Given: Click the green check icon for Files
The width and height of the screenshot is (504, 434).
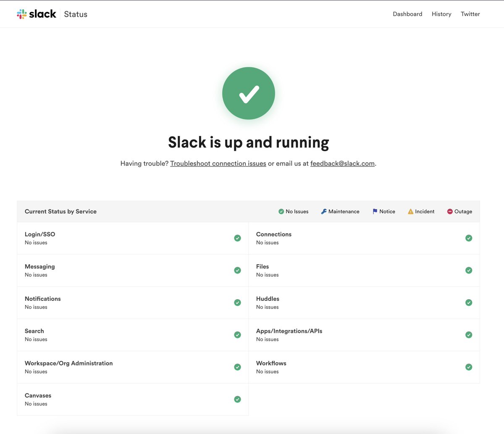Looking at the screenshot, I should 469,271.
